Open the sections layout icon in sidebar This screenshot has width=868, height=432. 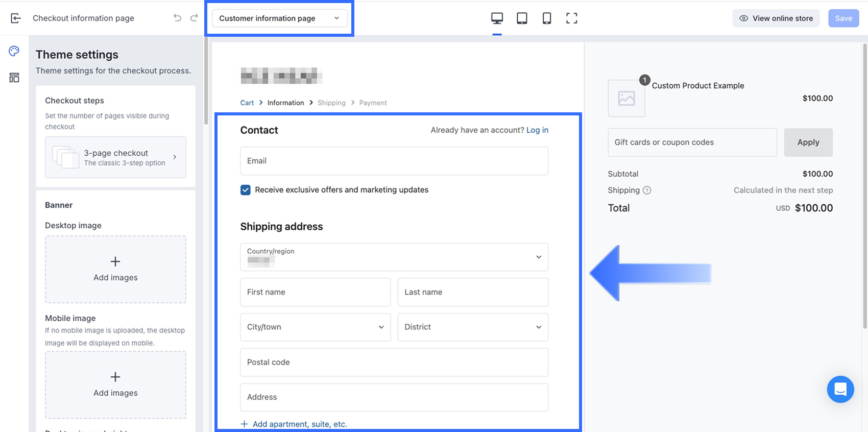14,78
